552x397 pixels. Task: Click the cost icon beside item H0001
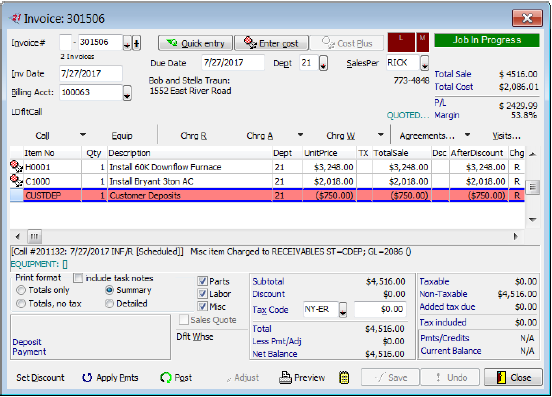click(16, 166)
